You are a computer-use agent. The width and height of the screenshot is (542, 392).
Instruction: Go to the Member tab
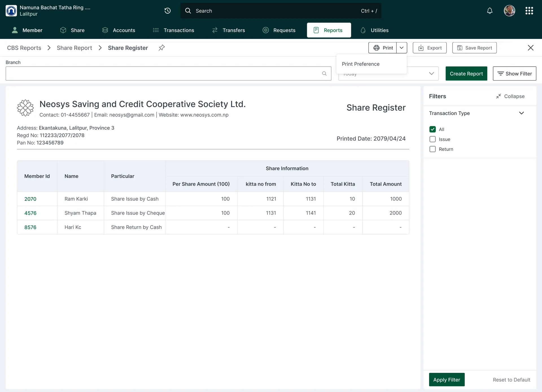(27, 30)
